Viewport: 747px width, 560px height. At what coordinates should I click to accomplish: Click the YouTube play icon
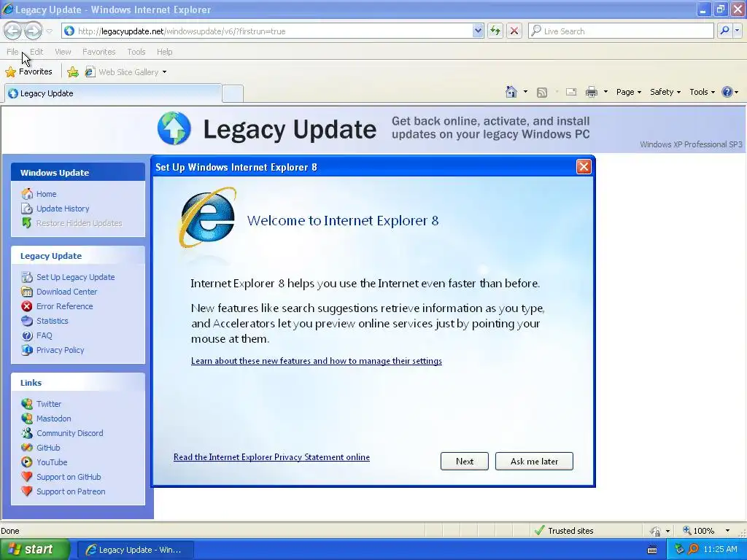click(27, 462)
